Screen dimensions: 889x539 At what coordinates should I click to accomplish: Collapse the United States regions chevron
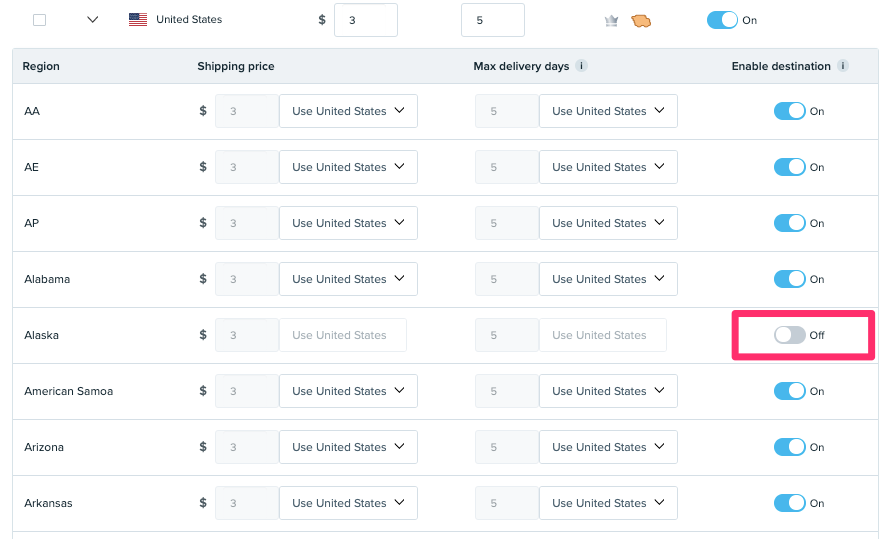pyautogui.click(x=93, y=20)
